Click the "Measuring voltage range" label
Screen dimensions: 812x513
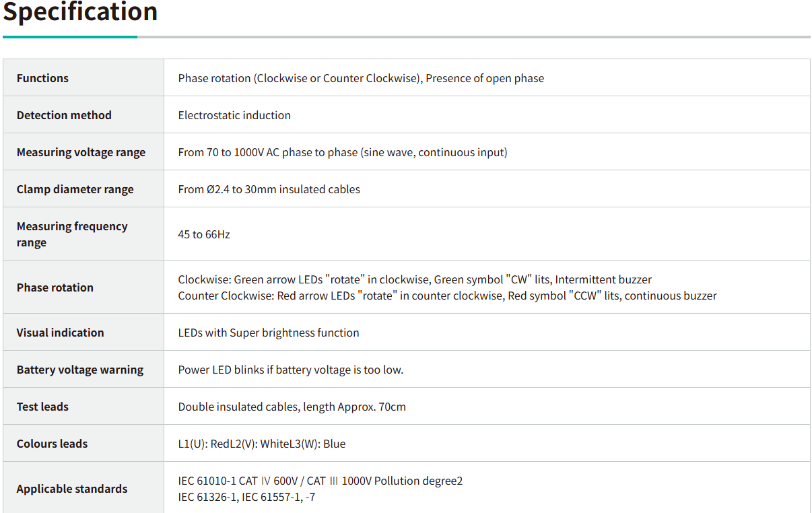(81, 152)
